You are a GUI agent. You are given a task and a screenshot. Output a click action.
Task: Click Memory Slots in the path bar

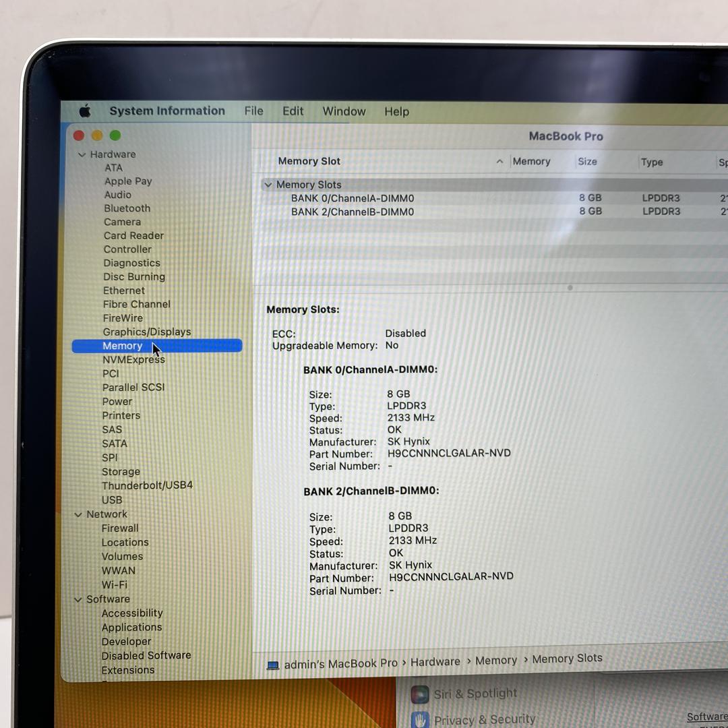(x=568, y=659)
